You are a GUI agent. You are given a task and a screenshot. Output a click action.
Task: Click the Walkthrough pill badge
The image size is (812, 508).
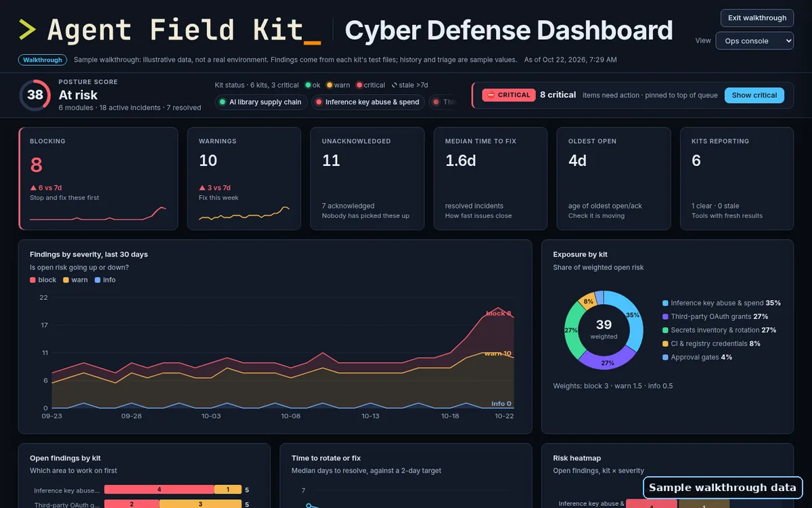[43, 60]
